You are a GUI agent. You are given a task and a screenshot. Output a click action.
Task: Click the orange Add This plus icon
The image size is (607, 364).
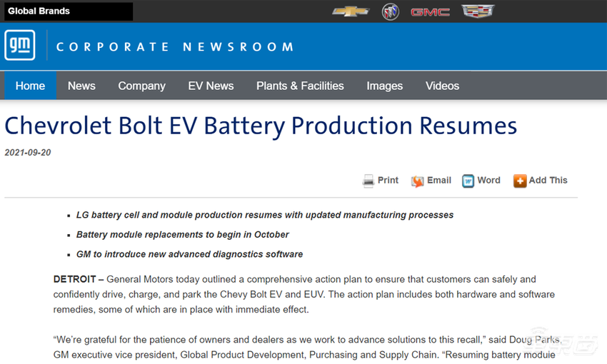520,181
